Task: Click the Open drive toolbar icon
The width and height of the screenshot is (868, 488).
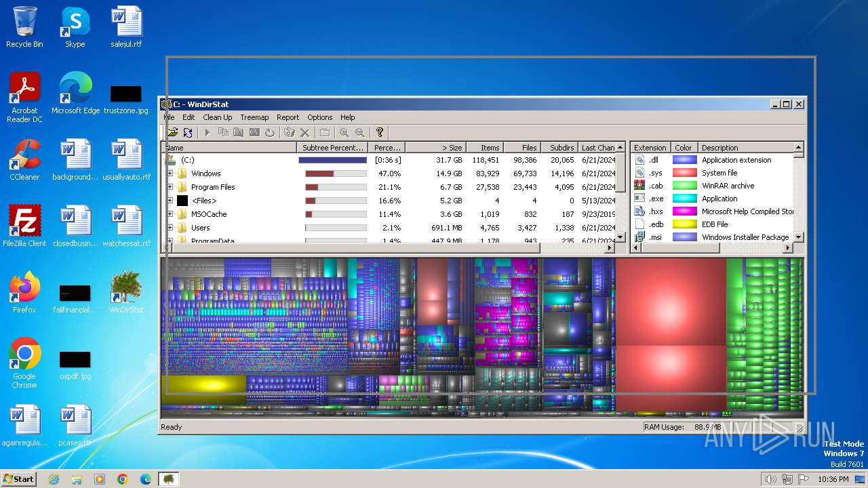Action: pos(172,133)
